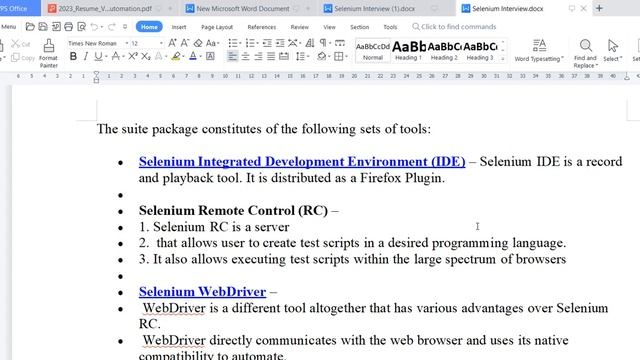This screenshot has width=640, height=360.
Task: Click the Print icon
Action: pyautogui.click(x=69, y=27)
